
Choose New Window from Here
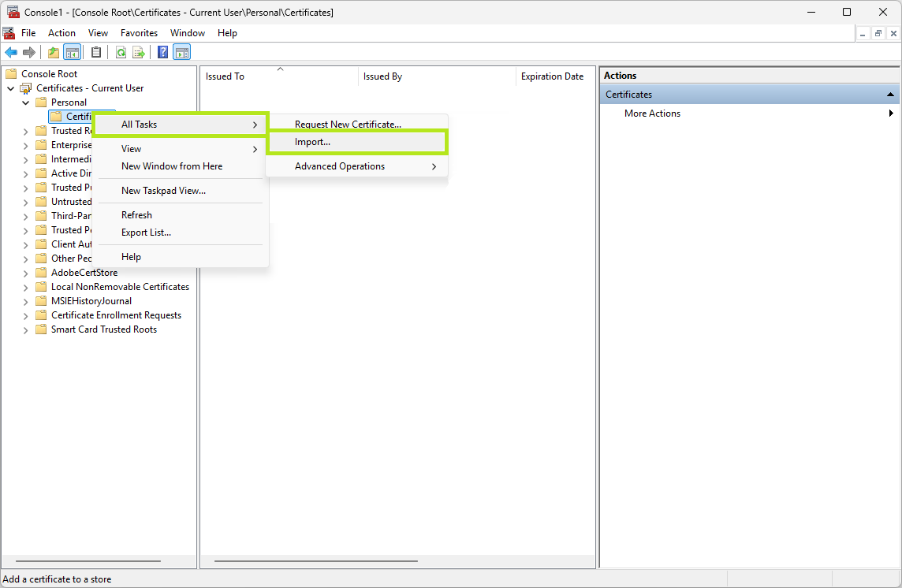[x=180, y=166]
